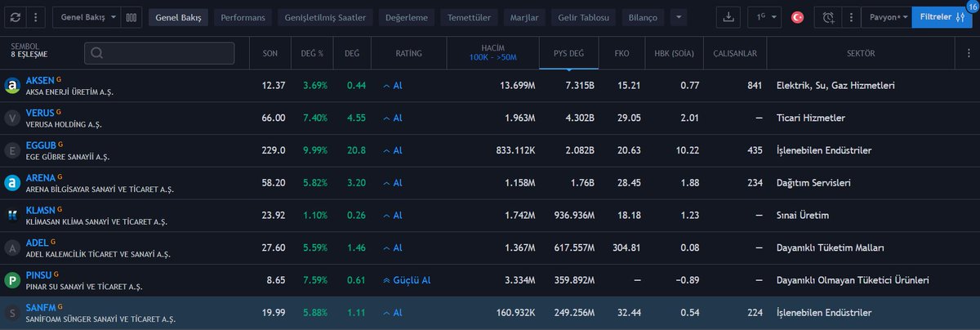The image size is (980, 330).
Task: Click the ARENA ticker link
Action: tap(41, 178)
